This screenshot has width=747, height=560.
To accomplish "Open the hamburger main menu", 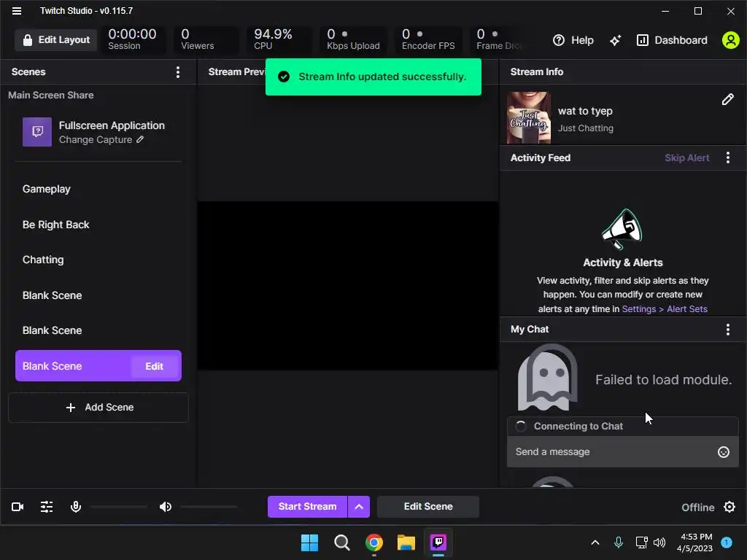I will click(17, 10).
